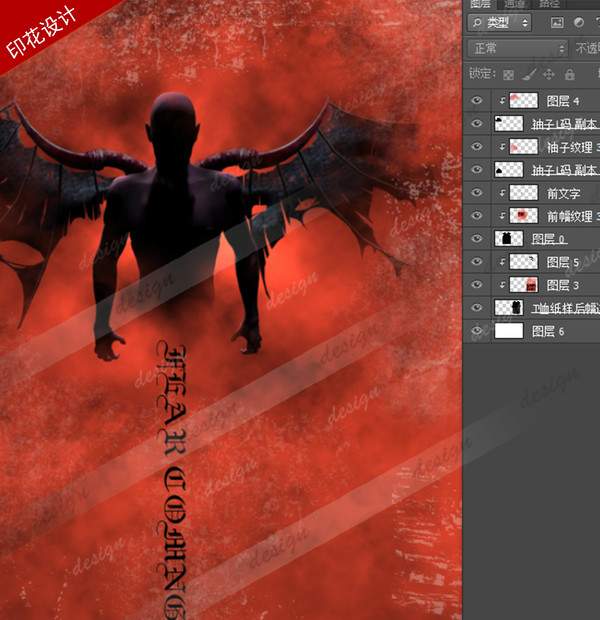Click the clipping mask arrow on 图层 3
Image resolution: width=600 pixels, height=620 pixels.
pyautogui.click(x=502, y=284)
